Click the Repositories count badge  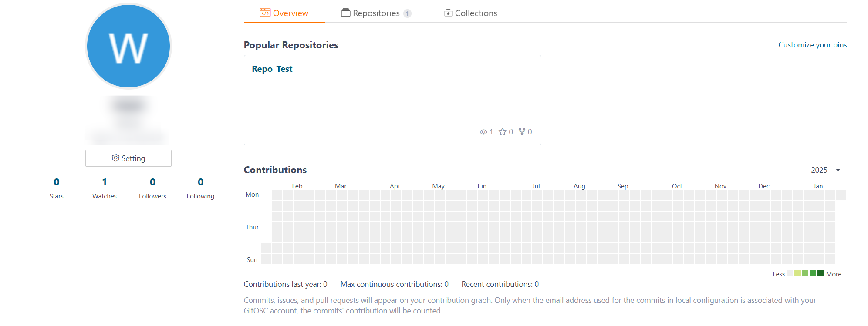coord(407,13)
